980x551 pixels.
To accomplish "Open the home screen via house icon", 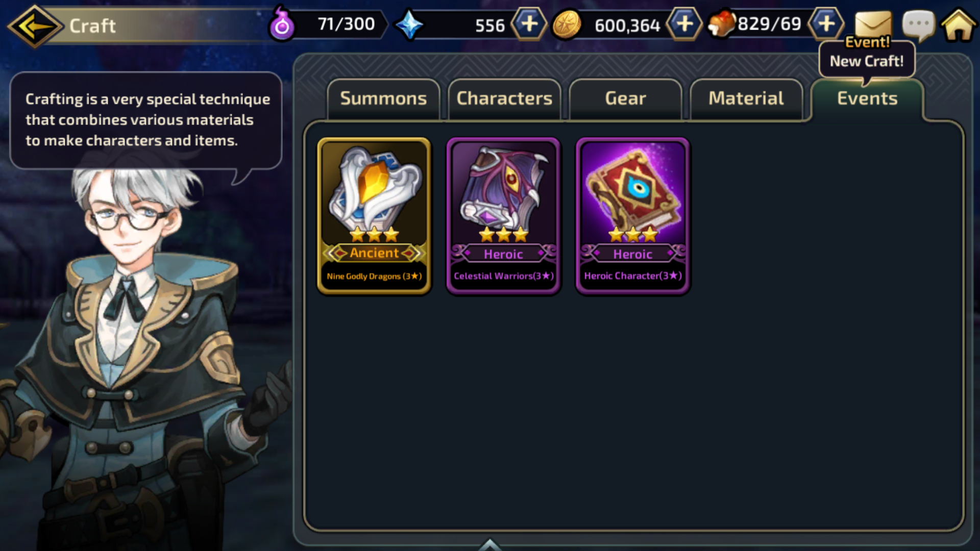I will (x=959, y=24).
